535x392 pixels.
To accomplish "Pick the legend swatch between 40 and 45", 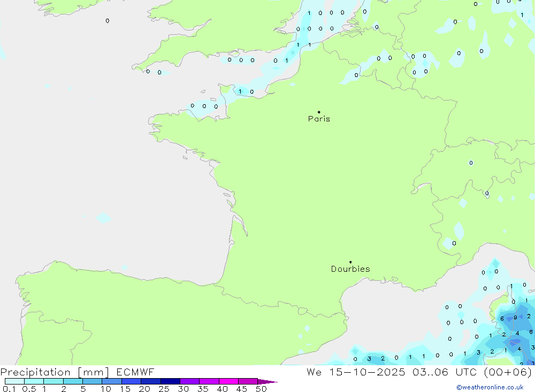I will click(228, 381).
